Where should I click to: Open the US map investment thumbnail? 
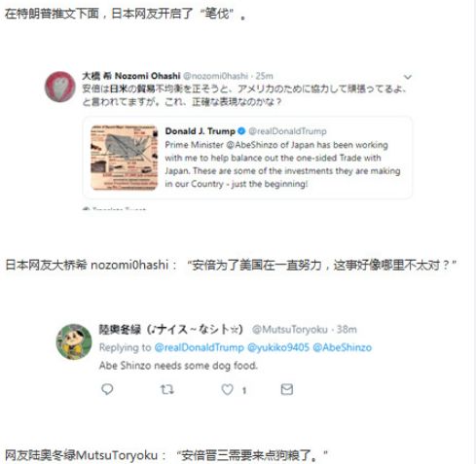pos(124,158)
